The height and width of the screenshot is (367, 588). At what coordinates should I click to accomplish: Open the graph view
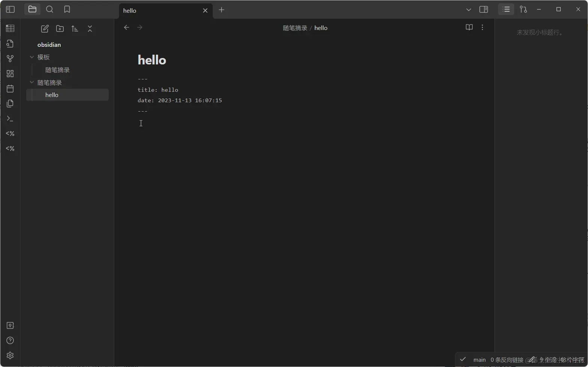click(10, 58)
